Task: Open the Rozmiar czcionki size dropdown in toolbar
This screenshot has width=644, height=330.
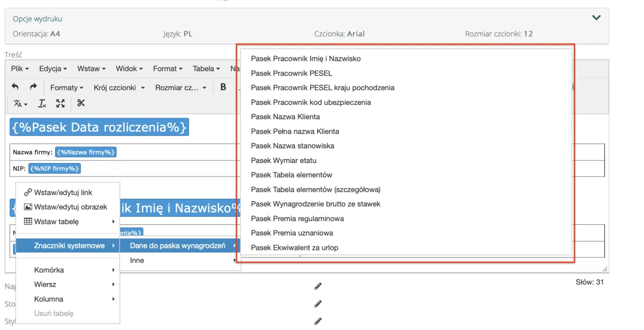Action: (181, 88)
